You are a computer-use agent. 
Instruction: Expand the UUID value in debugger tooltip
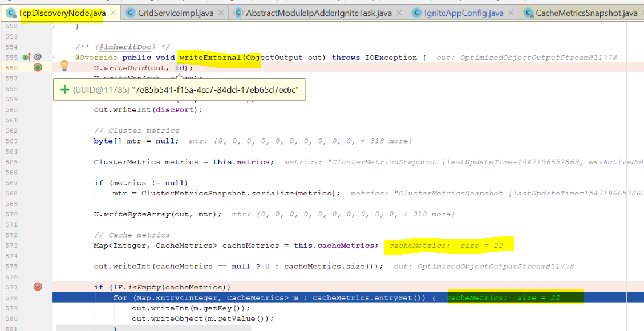(x=65, y=90)
